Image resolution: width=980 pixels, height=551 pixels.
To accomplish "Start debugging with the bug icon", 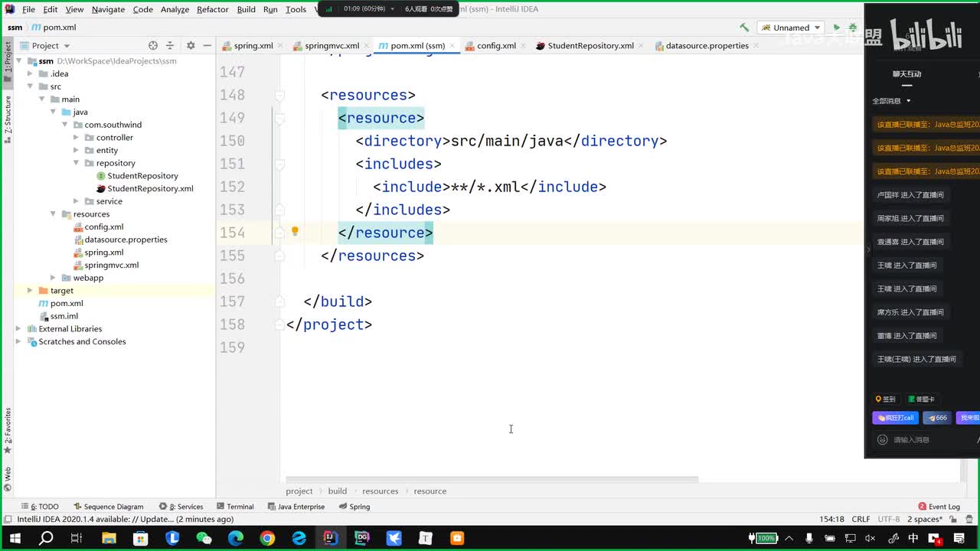I will (852, 28).
